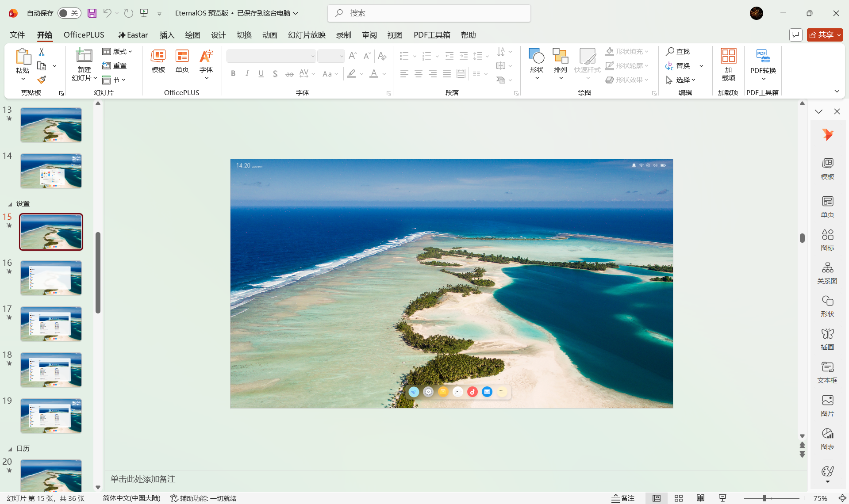Open the Find tool in editing group
Screen dimensions: 849x504
click(678, 52)
